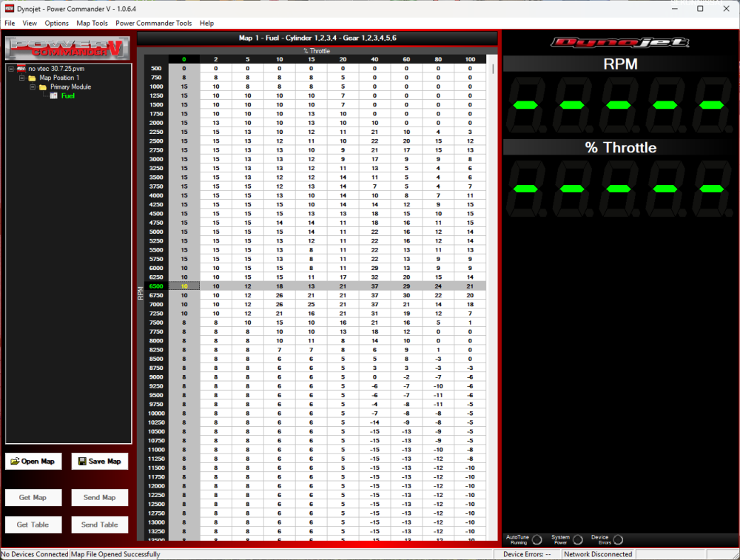Image resolution: width=740 pixels, height=560 pixels.
Task: Click the Open Map button
Action: (x=33, y=462)
